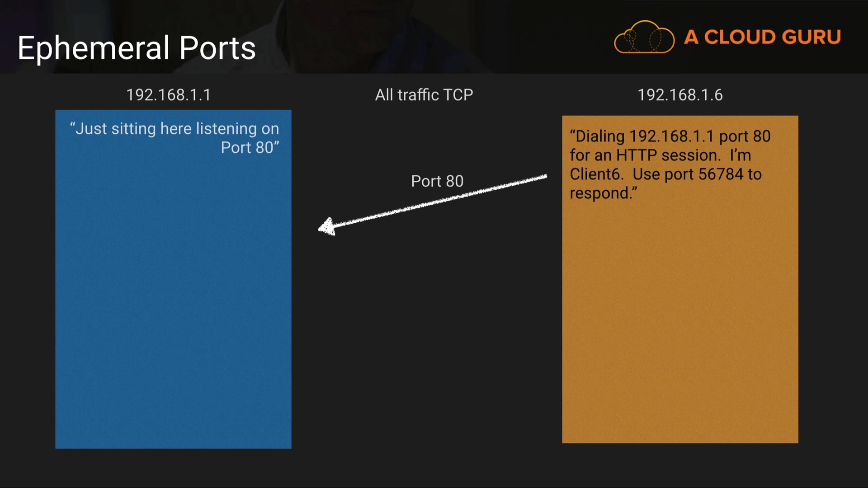This screenshot has width=868, height=488.
Task: Click the word "Ports" in the slide title
Action: [217, 48]
